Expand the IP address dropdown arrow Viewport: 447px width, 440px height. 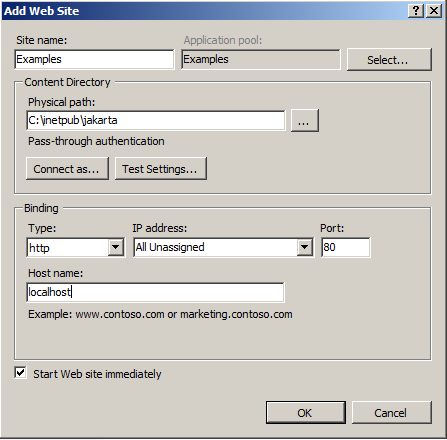click(x=304, y=247)
